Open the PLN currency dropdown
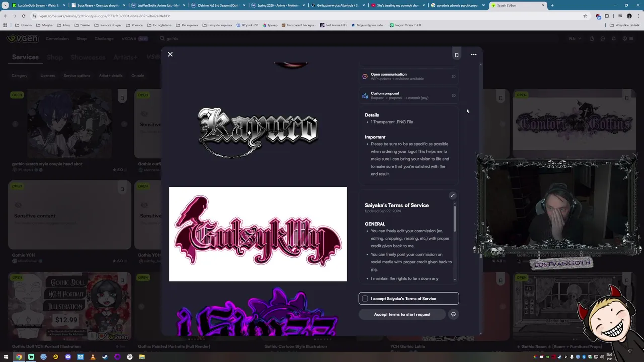This screenshot has width=644, height=362. pyautogui.click(x=574, y=39)
